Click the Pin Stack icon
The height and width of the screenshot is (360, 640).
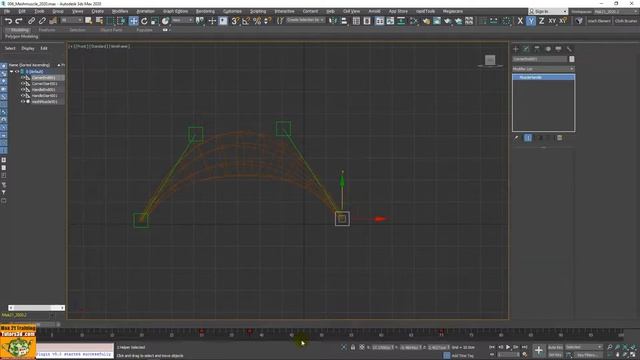(x=516, y=138)
